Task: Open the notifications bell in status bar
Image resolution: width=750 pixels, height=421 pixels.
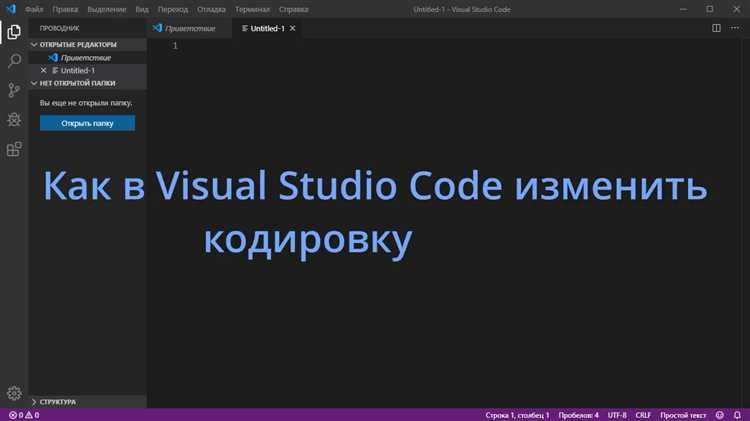Action: (737, 414)
